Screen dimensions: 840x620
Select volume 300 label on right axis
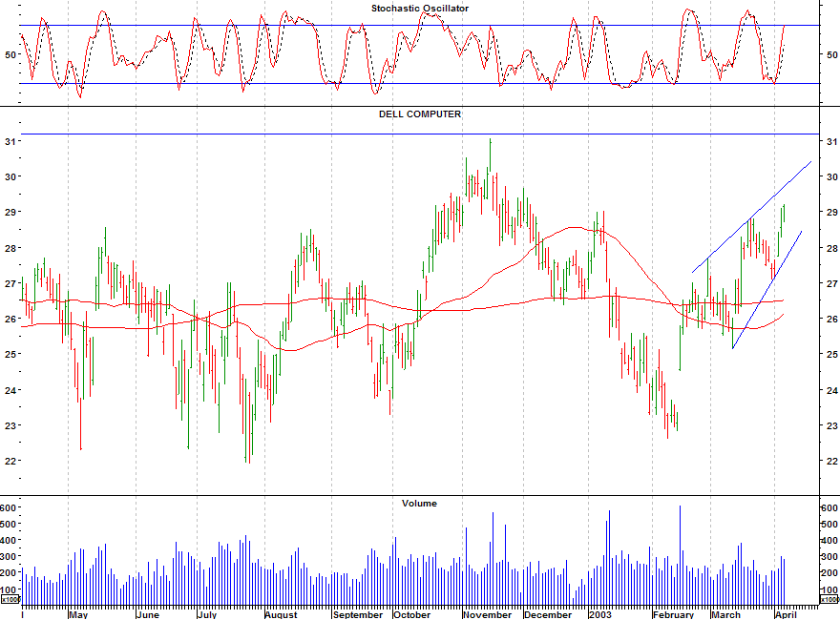pyautogui.click(x=829, y=557)
